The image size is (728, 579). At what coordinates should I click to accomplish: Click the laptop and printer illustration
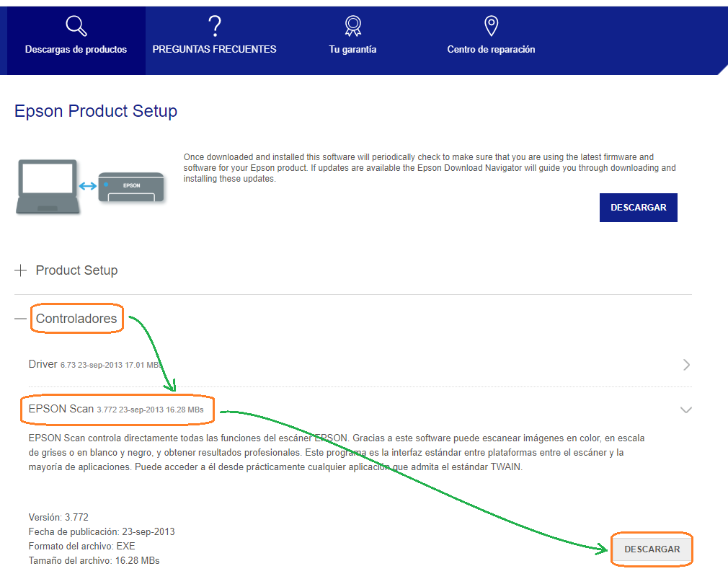pyautogui.click(x=91, y=187)
